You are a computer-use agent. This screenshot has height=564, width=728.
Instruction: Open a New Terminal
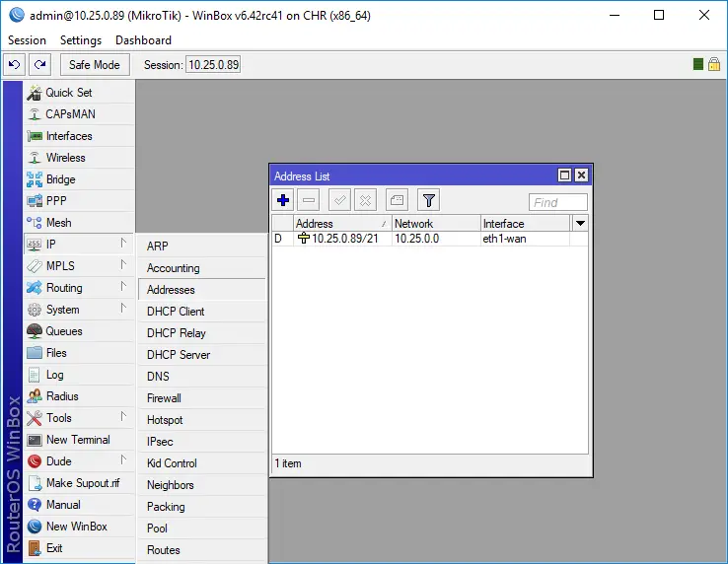(79, 440)
